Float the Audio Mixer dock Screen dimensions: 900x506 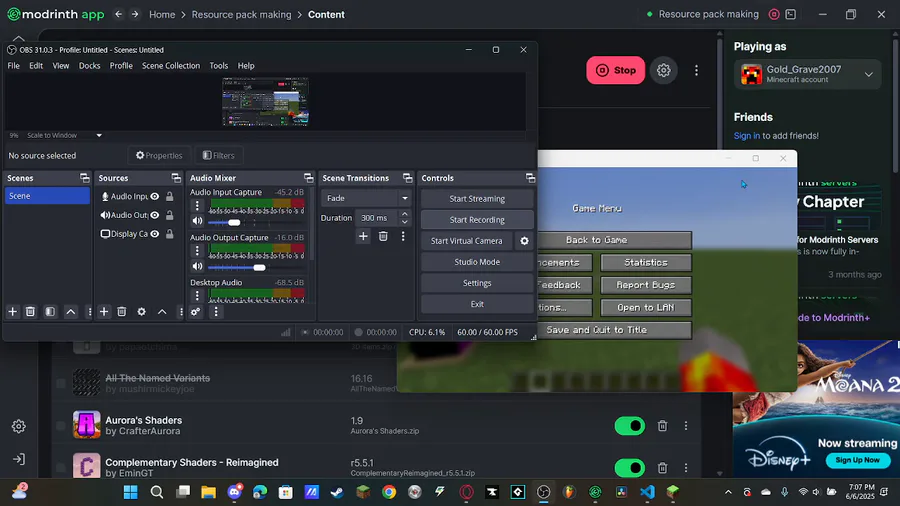(x=308, y=178)
